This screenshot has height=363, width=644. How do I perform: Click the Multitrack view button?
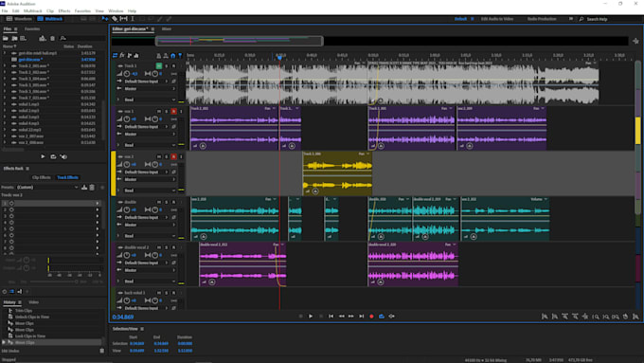pyautogui.click(x=50, y=19)
